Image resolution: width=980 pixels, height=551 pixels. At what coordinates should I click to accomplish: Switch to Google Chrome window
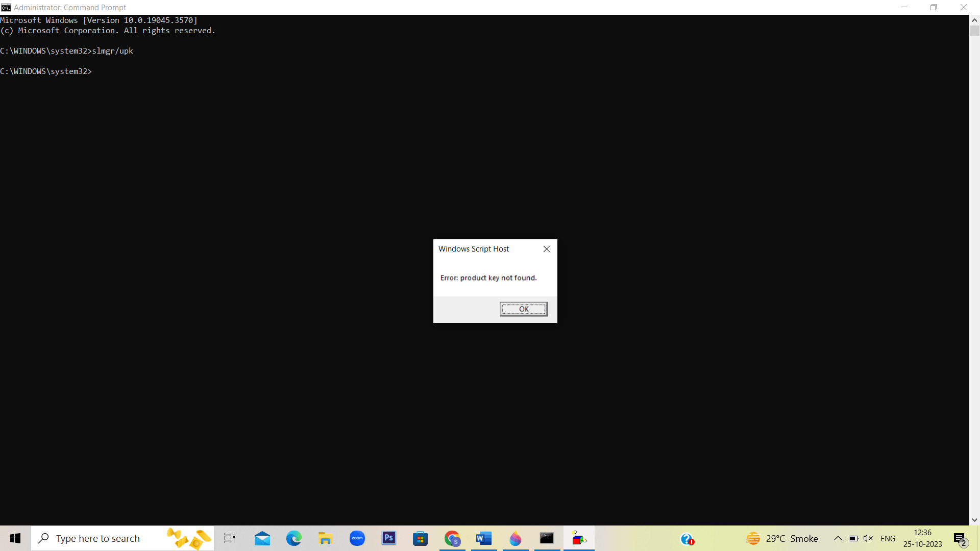pos(452,538)
